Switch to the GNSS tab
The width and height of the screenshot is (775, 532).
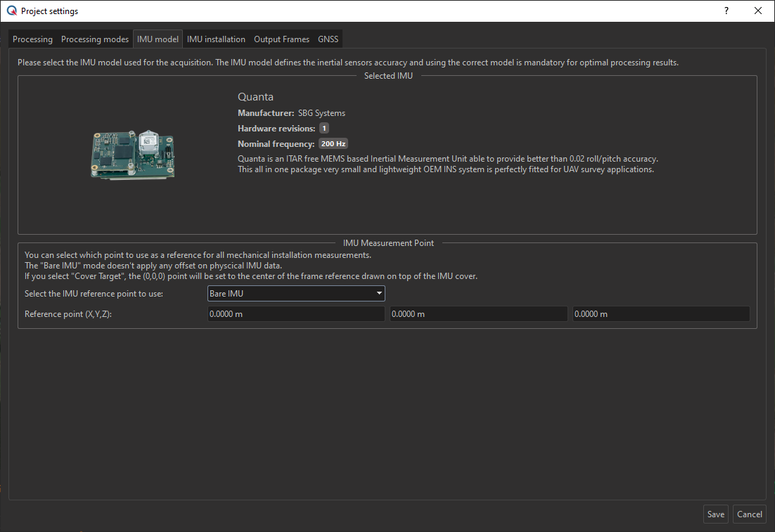click(328, 39)
